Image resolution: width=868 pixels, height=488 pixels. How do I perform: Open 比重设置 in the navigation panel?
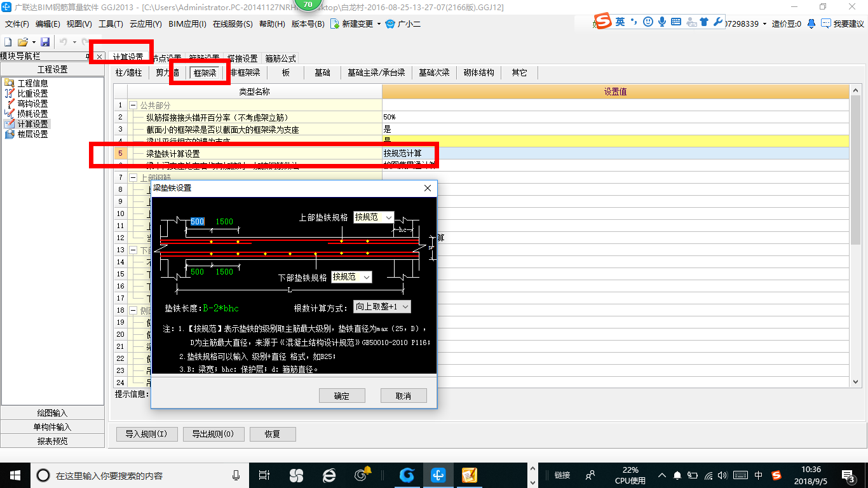point(26,93)
